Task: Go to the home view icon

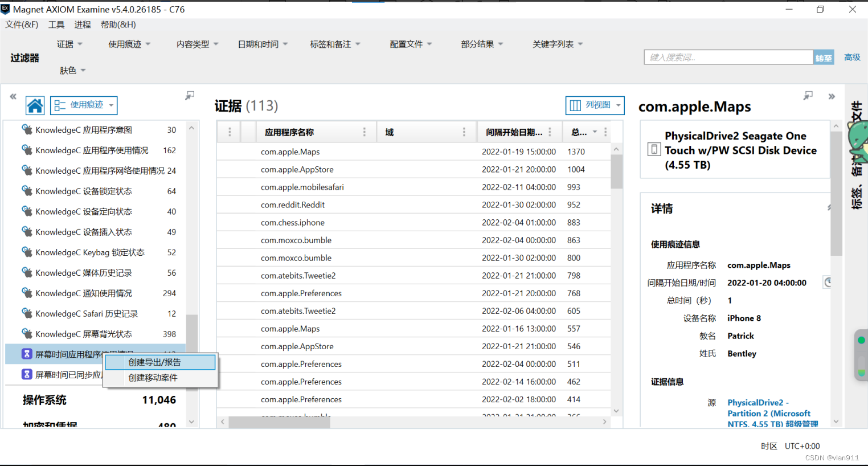Action: 35,105
